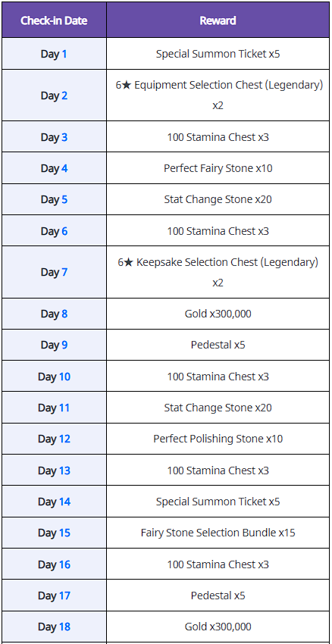Select Pedestal x5 reward on Day 9

[x=218, y=345]
